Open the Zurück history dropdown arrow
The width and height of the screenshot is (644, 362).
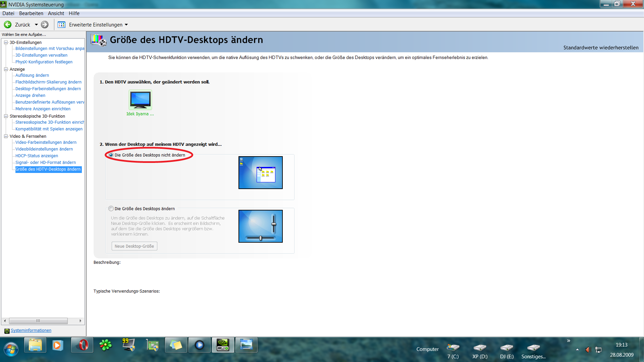click(36, 24)
